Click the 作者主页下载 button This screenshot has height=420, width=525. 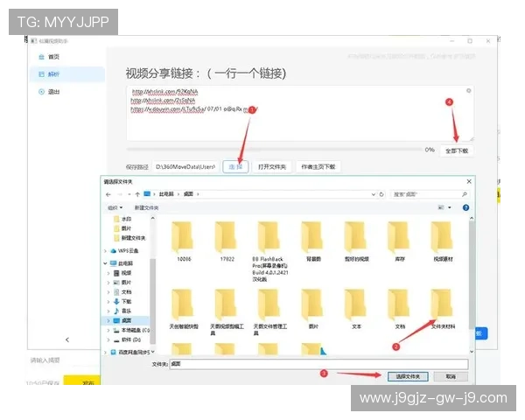click(318, 167)
